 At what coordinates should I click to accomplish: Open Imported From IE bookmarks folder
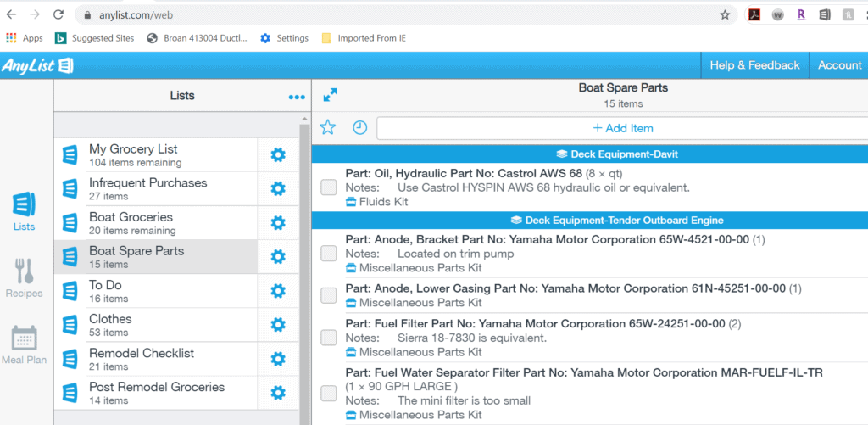tap(364, 38)
